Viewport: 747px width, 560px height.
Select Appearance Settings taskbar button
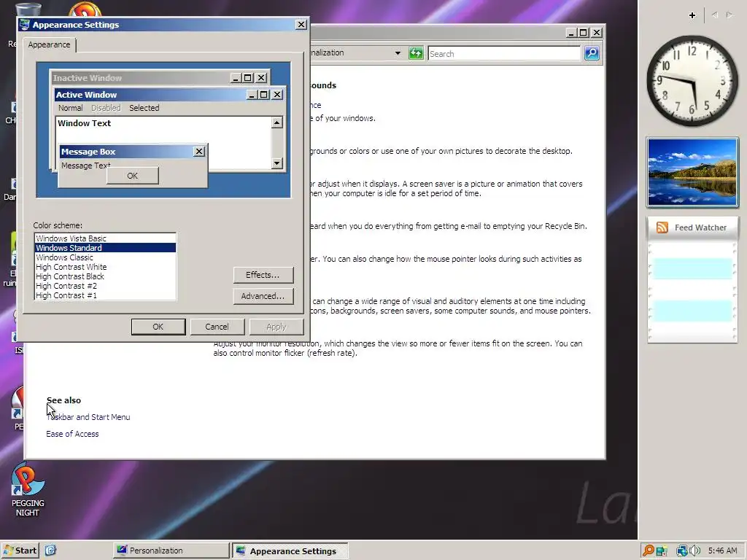point(290,551)
